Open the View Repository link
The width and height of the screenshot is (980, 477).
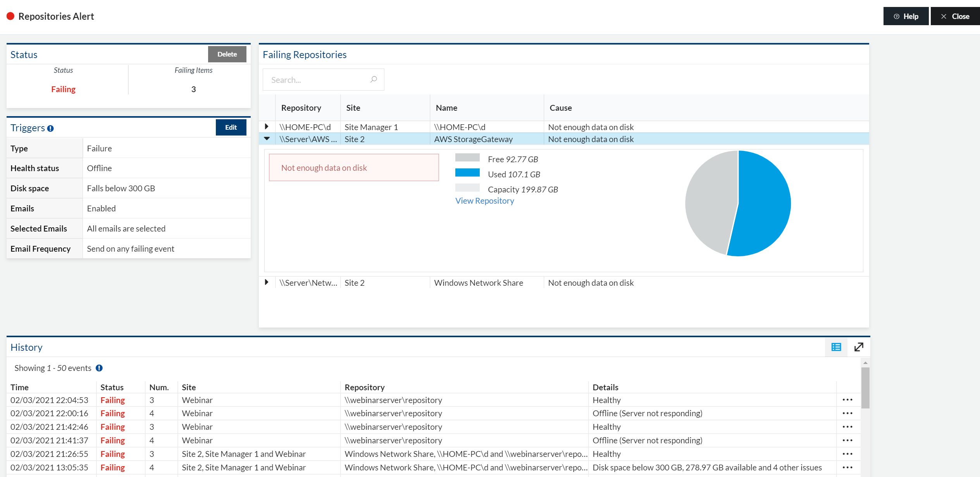(484, 201)
